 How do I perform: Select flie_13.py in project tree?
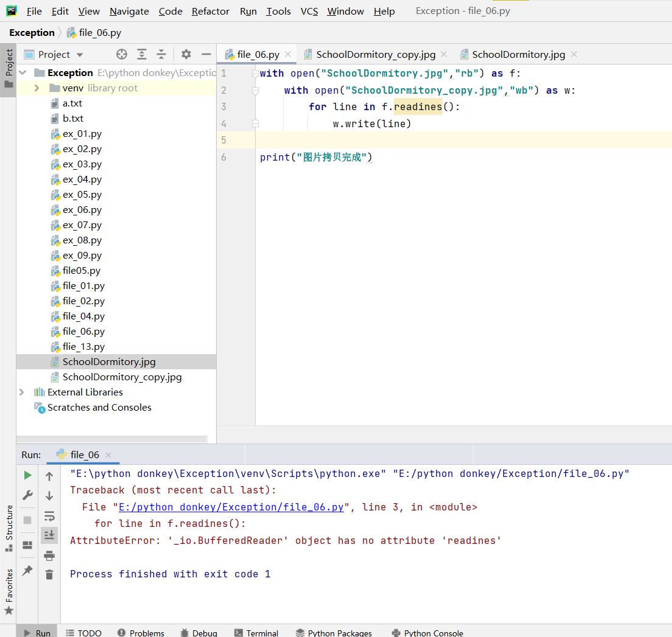[x=83, y=347]
